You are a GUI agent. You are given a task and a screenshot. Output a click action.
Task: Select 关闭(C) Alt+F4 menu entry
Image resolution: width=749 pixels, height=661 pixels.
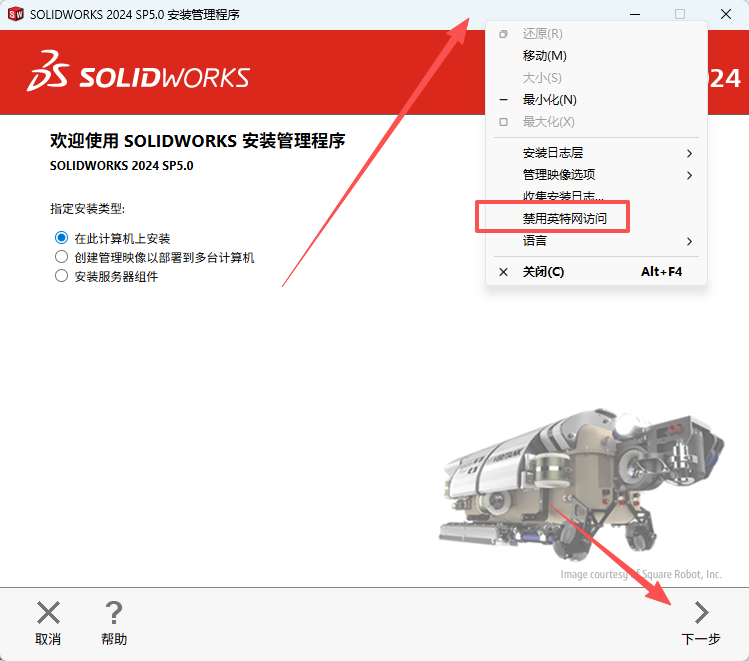tap(596, 272)
